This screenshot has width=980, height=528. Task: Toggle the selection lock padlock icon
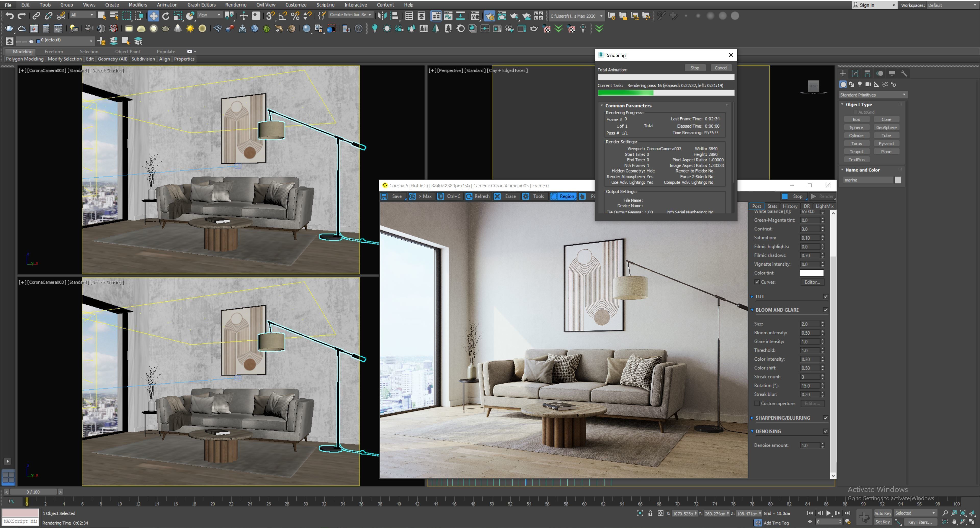[650, 513]
